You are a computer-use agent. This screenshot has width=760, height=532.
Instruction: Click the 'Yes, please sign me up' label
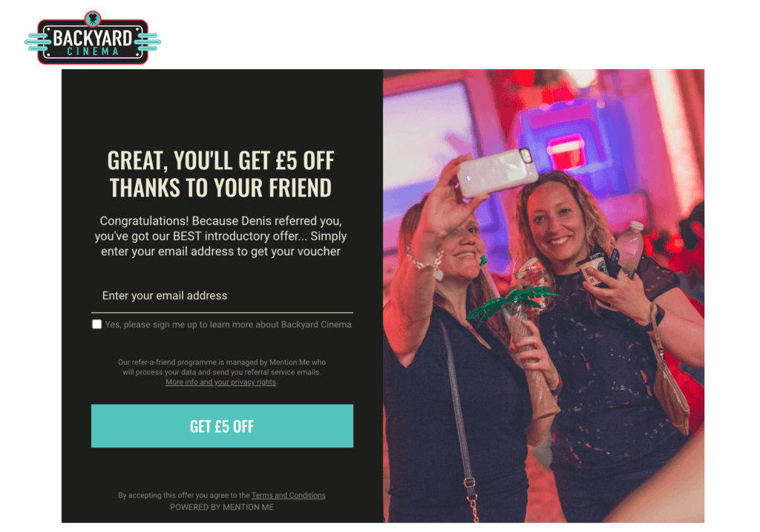229,325
